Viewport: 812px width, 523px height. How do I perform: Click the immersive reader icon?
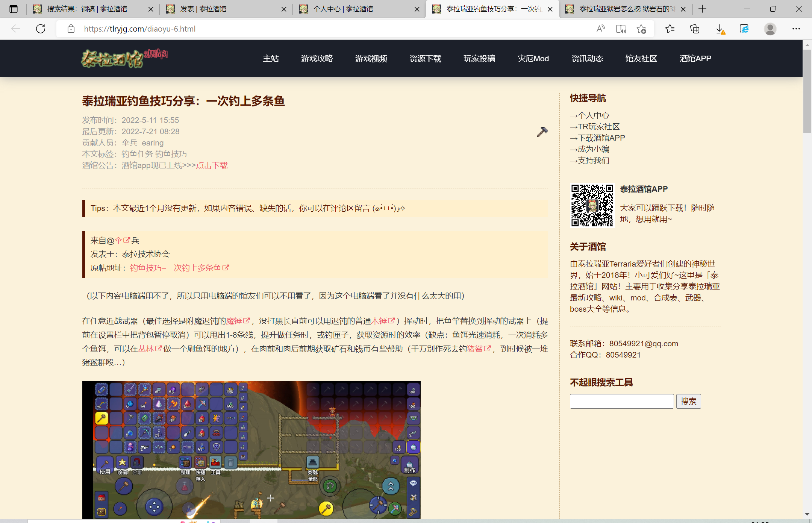(x=621, y=29)
